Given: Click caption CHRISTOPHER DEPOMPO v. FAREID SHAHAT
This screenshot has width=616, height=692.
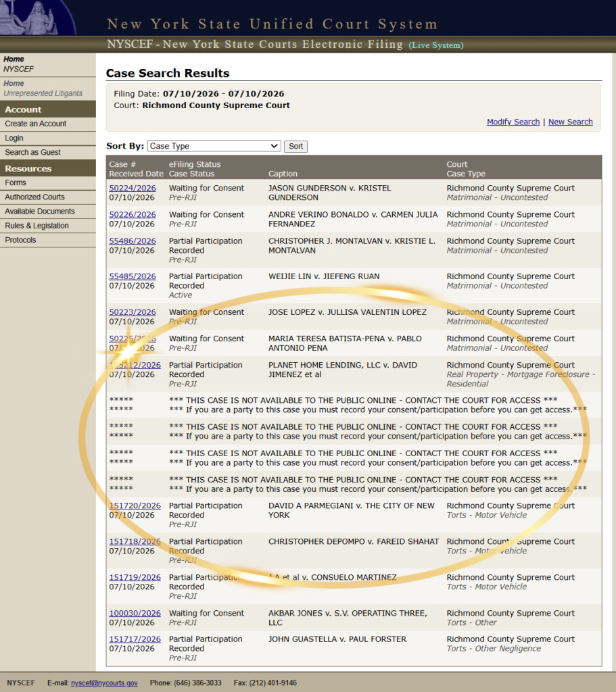Looking at the screenshot, I should 353,541.
